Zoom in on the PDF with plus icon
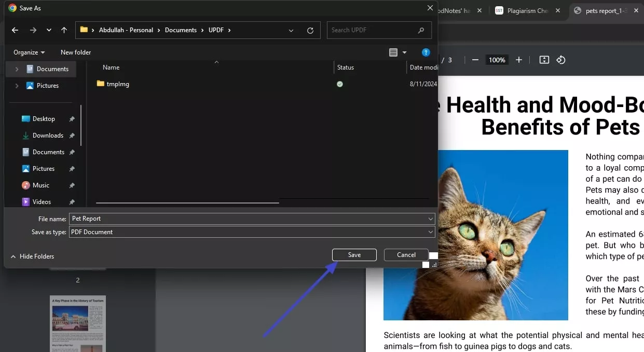Screen dimensions: 644x352 [x=518, y=60]
